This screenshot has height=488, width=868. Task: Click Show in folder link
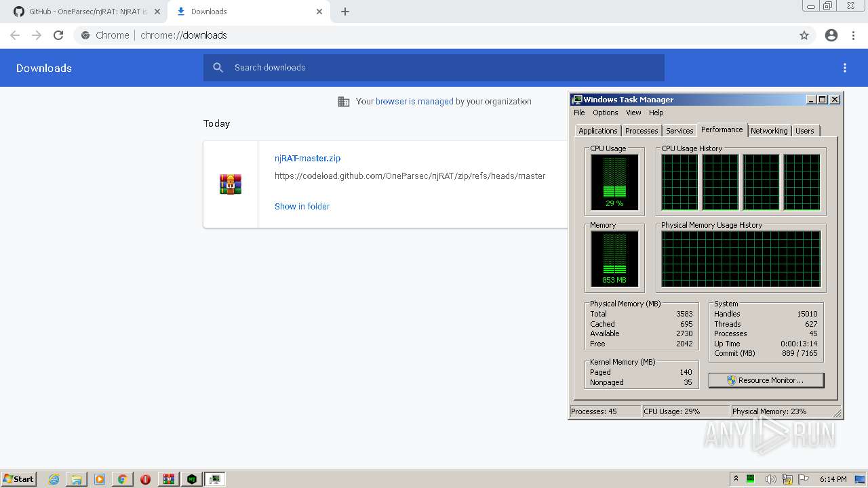[302, 206]
